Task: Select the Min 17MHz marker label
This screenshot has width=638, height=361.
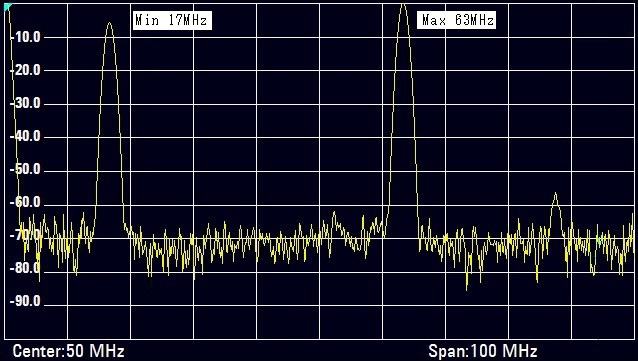Action: pyautogui.click(x=172, y=20)
